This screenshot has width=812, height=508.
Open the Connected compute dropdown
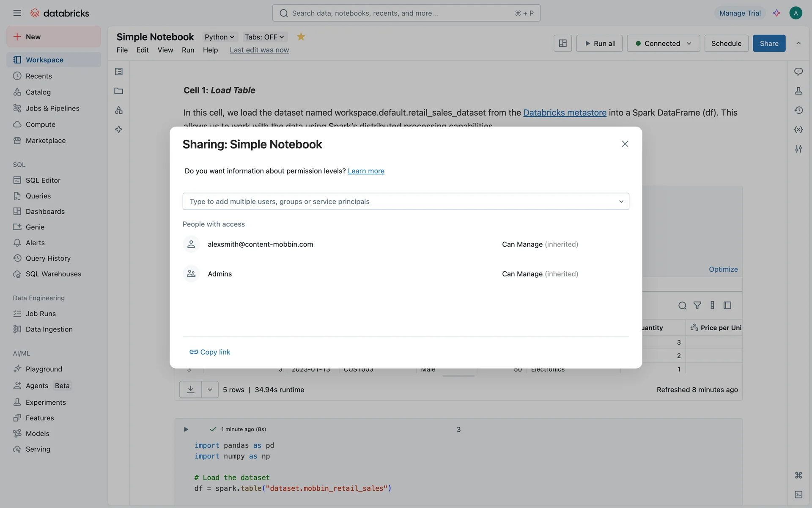pyautogui.click(x=663, y=43)
